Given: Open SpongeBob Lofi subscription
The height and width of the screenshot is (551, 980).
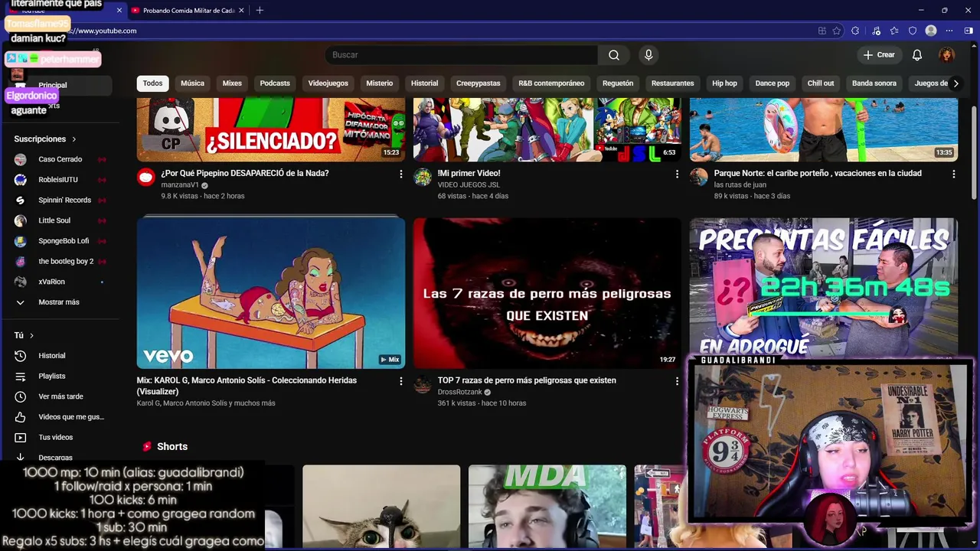Looking at the screenshot, I should (x=61, y=241).
